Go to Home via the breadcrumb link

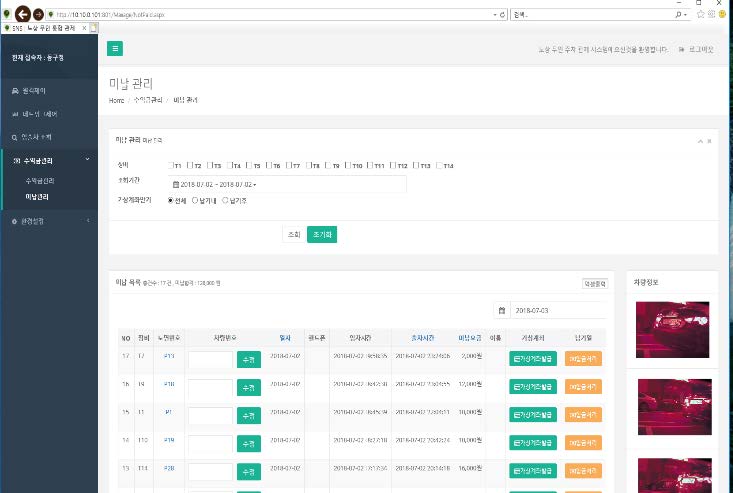coord(117,101)
